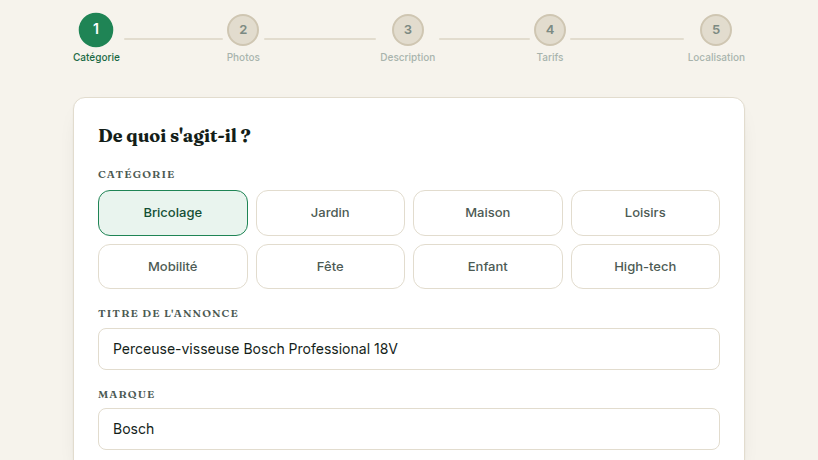Click the CATÉGORIE section label
818x460 pixels.
click(x=137, y=174)
